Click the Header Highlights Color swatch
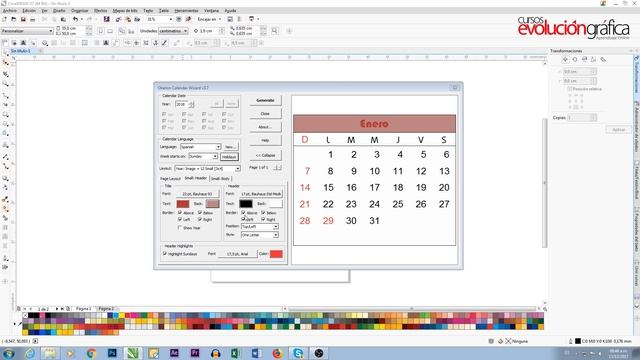Viewport: 640px width, 360px height. coord(276,254)
